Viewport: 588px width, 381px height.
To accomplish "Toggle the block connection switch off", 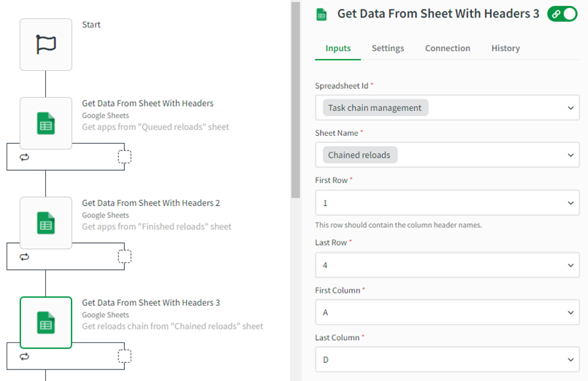I will coord(562,14).
